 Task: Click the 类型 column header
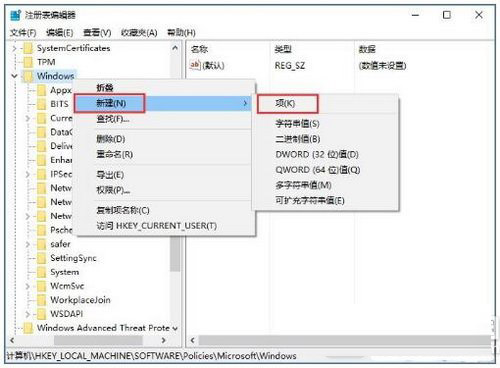tap(283, 49)
